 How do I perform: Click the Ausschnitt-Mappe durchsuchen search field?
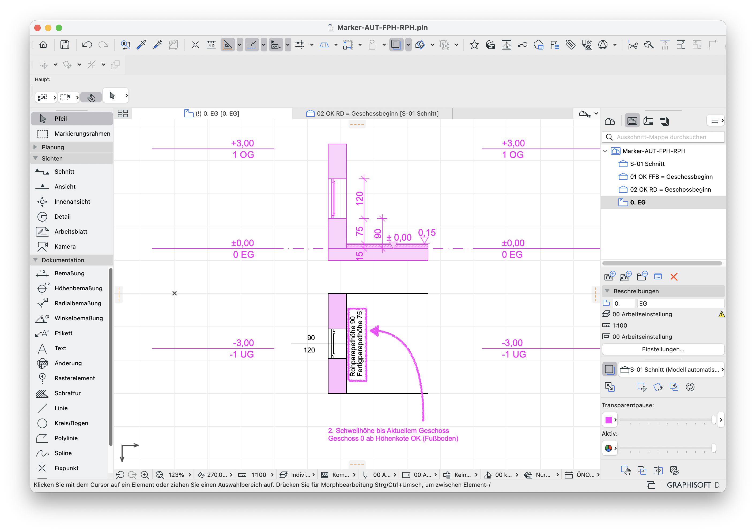coord(663,137)
